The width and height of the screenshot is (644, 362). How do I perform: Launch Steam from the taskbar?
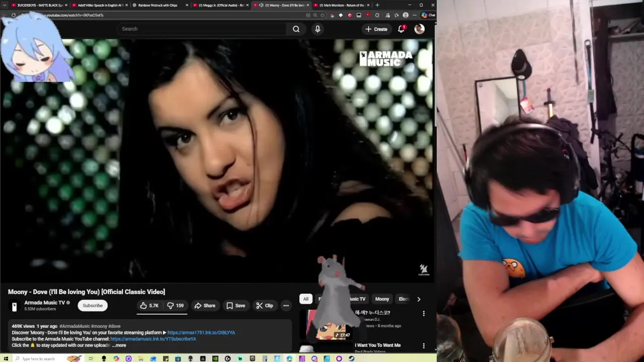[x=351, y=358]
